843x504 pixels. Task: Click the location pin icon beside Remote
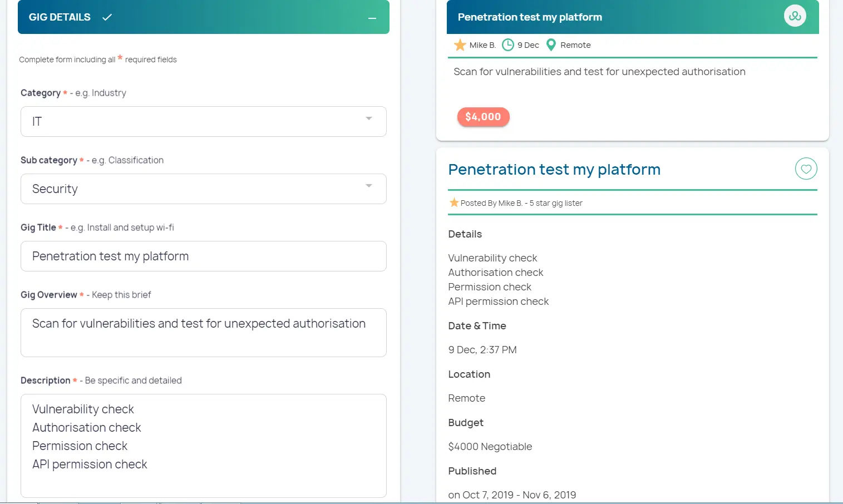click(x=551, y=45)
